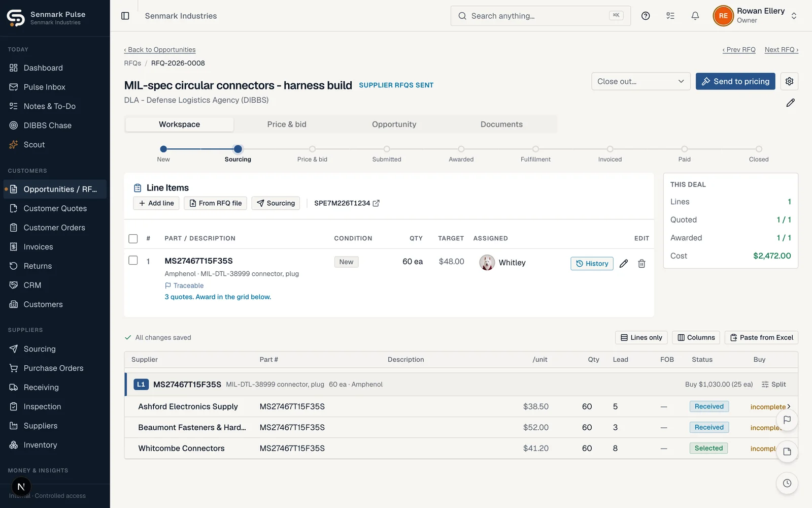Toggle the sidebar panel icon

tap(125, 16)
